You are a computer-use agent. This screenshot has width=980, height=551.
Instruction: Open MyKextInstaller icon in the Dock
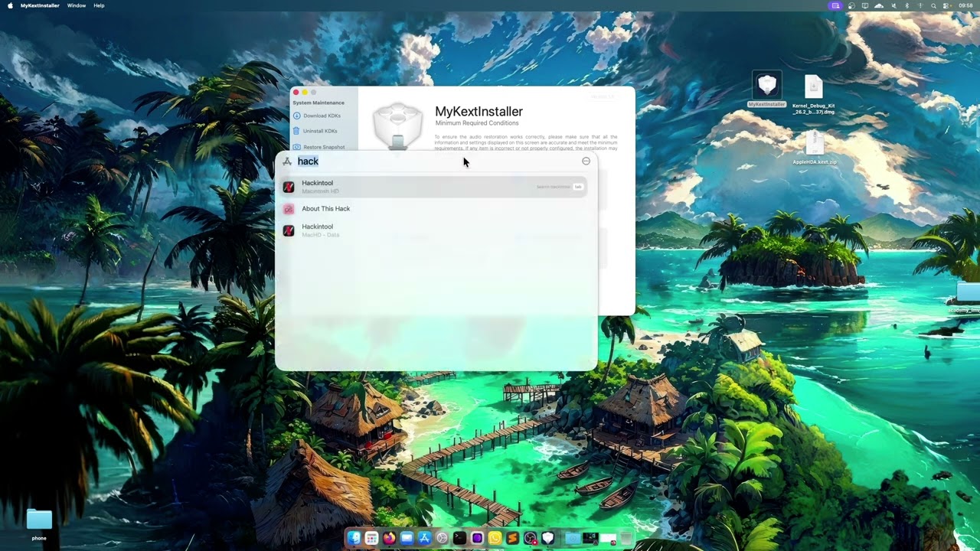pos(548,538)
